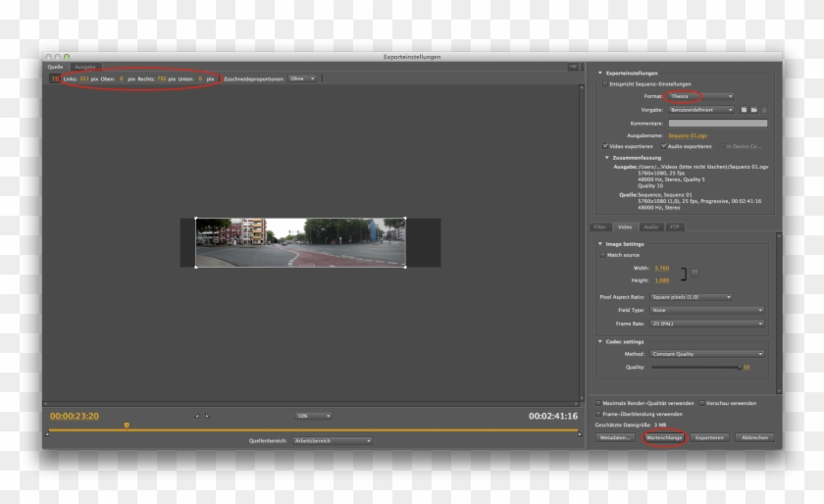Click the street preview thumbnail
The image size is (824, 504).
300,243
